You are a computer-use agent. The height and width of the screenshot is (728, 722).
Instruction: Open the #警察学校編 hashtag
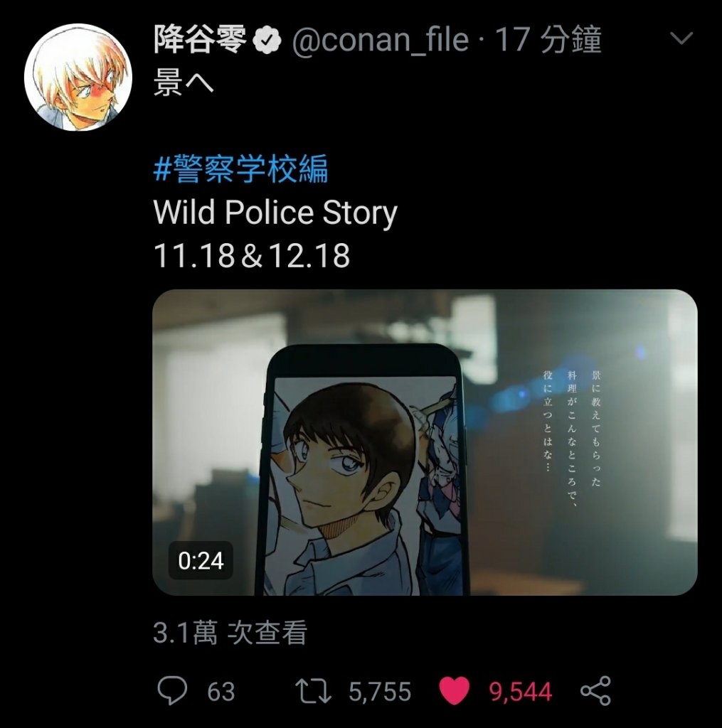(x=240, y=169)
